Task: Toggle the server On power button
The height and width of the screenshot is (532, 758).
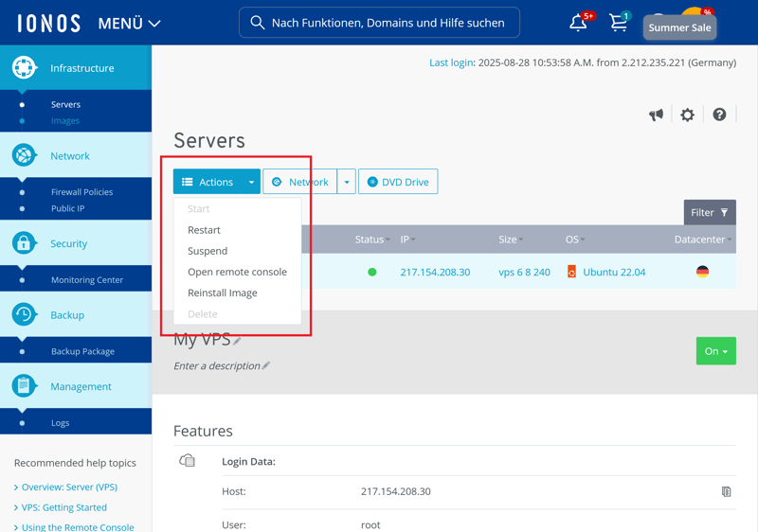Action: click(715, 351)
